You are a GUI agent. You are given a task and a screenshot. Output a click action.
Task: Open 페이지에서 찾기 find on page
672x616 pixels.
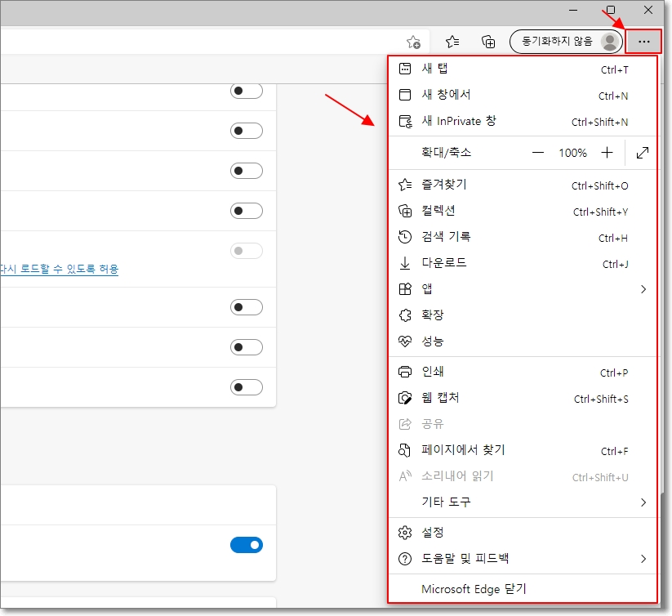point(522,450)
